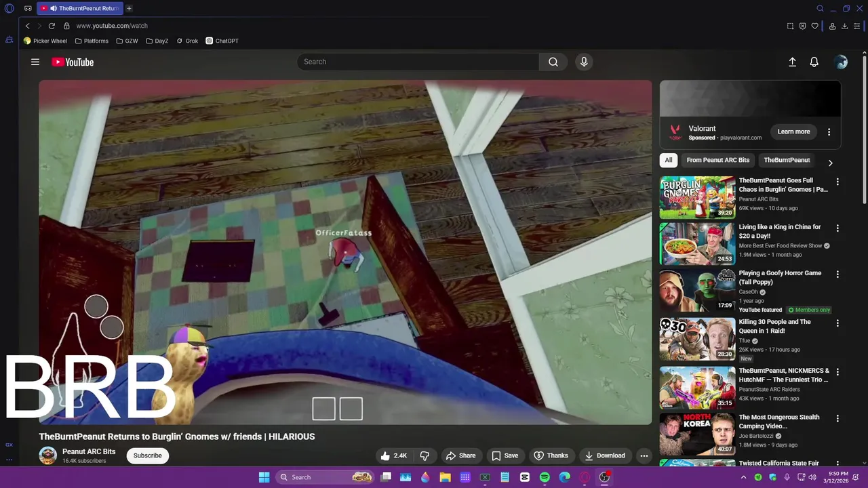Image resolution: width=868 pixels, height=488 pixels.
Task: Go to YouTube home via logo
Action: pyautogui.click(x=73, y=62)
